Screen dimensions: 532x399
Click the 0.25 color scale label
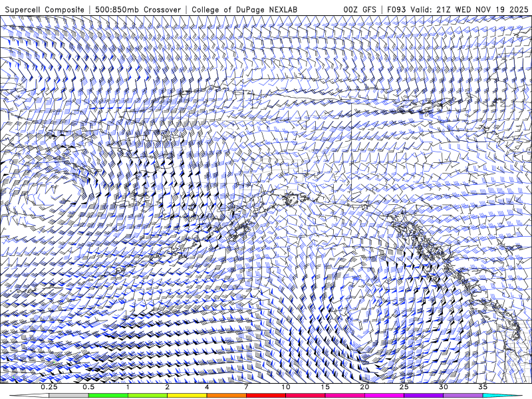coord(49,387)
